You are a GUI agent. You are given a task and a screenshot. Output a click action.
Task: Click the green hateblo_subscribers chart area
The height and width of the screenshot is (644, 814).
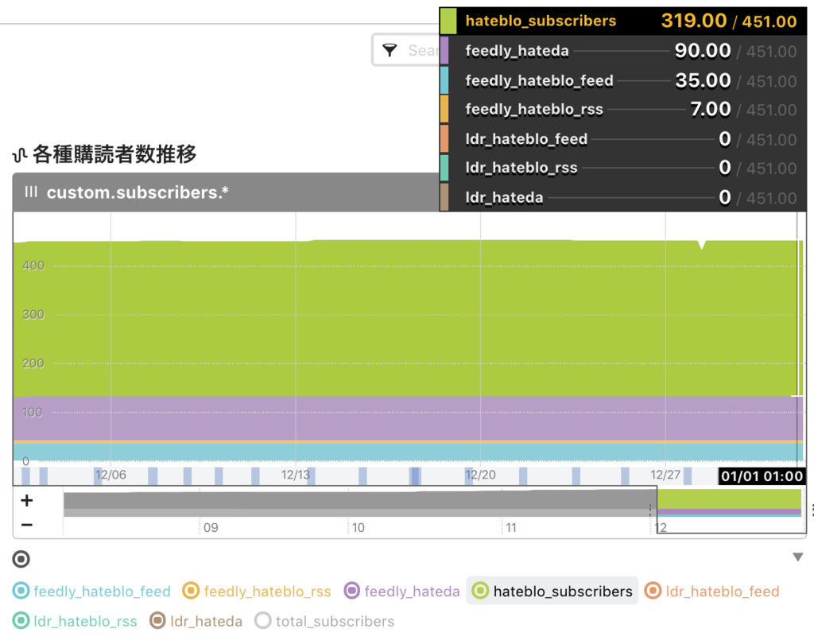408,318
